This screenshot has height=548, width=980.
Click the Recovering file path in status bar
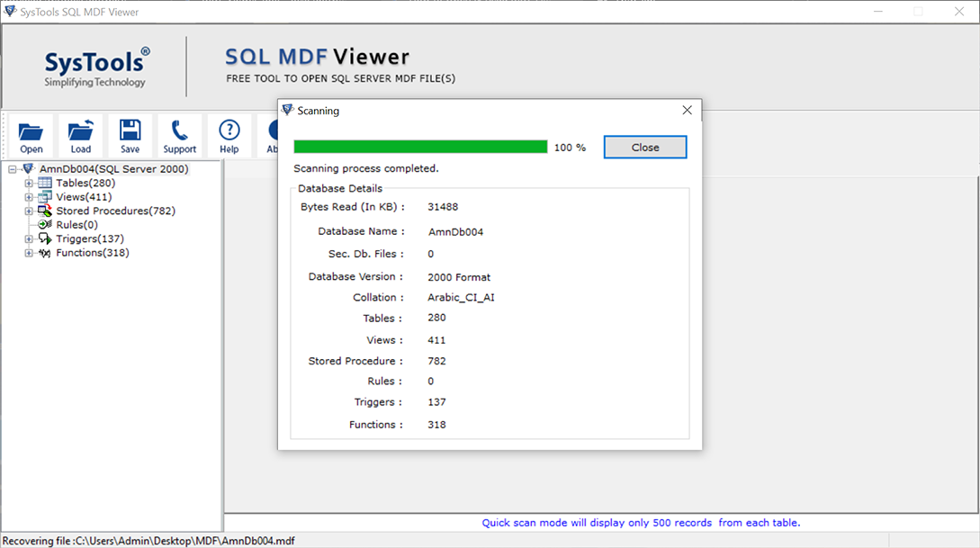(x=148, y=541)
